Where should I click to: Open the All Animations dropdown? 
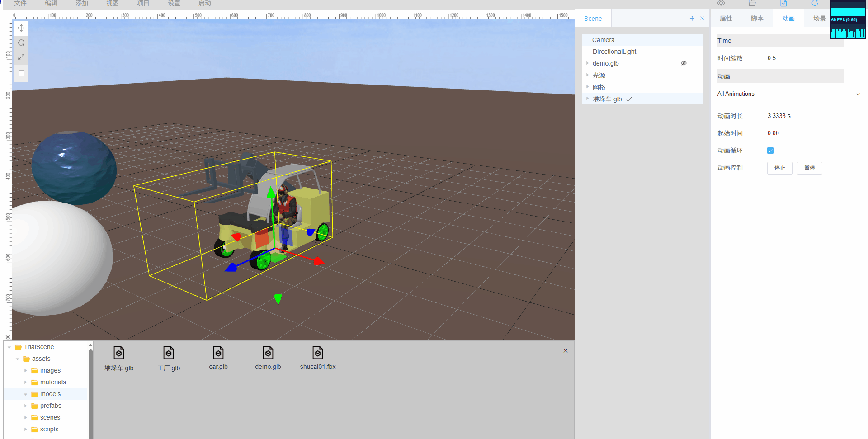[858, 94]
